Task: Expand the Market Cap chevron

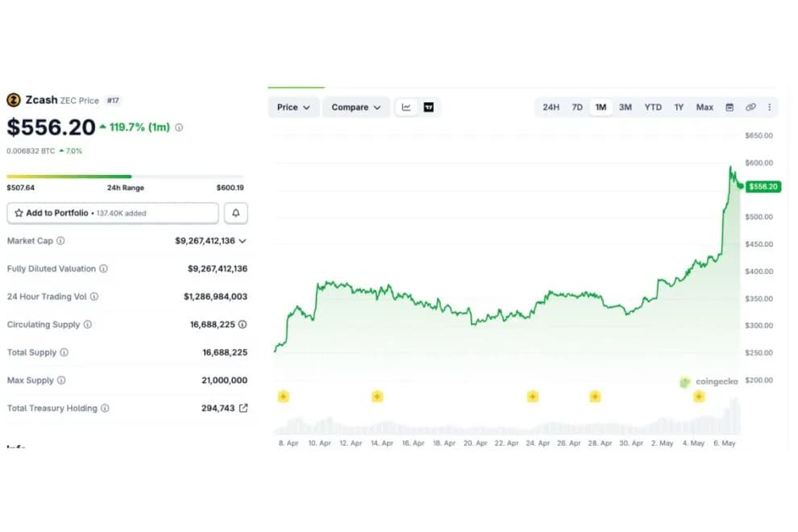Action: pos(243,241)
